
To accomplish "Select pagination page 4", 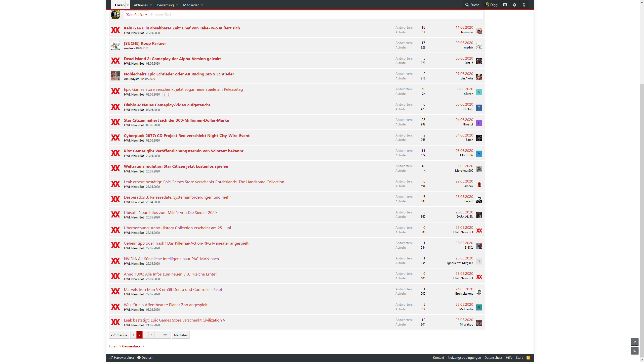I will coord(151,335).
